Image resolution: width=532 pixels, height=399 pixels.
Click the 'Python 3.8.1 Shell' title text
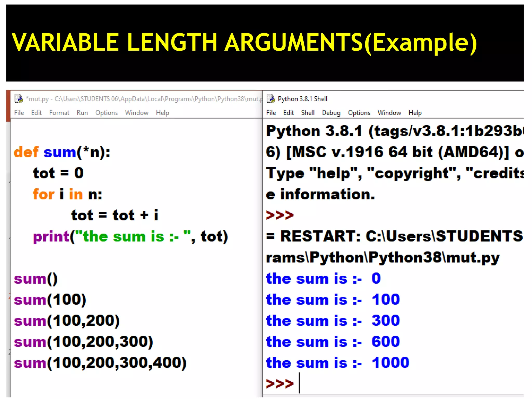[x=302, y=99]
